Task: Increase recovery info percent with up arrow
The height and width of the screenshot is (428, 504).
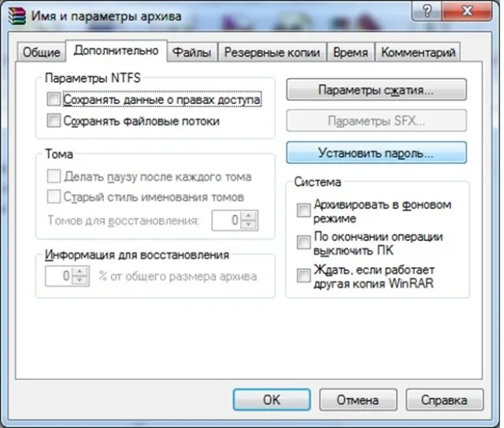Action: point(80,271)
